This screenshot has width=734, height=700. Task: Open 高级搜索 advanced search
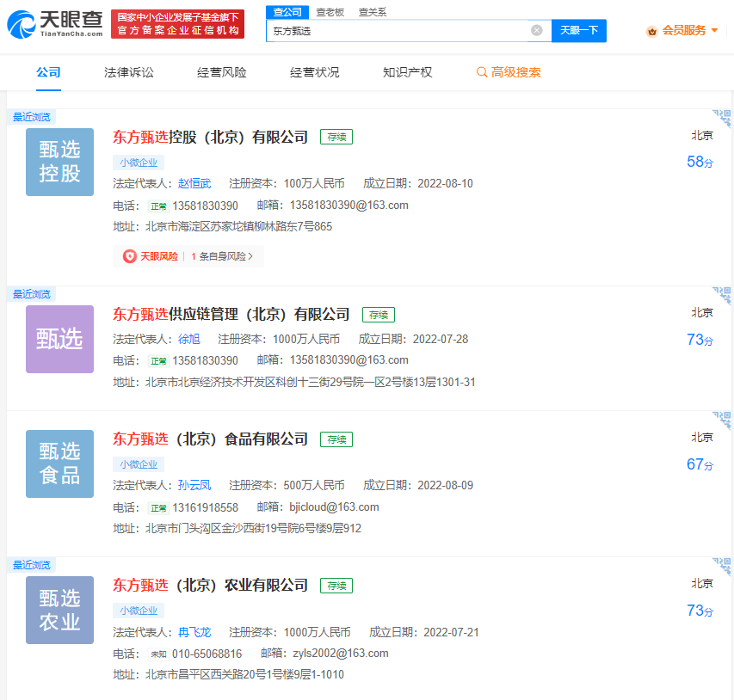pyautogui.click(x=509, y=72)
